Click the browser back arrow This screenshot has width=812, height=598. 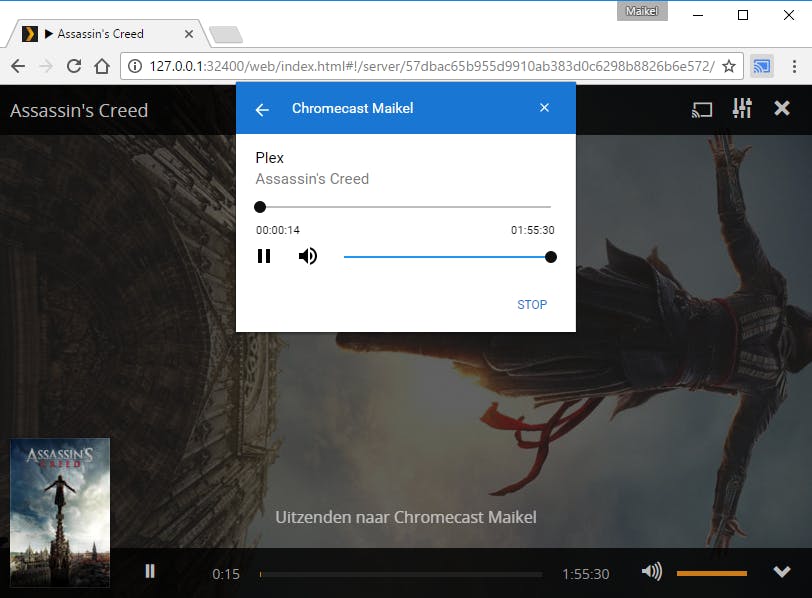(18, 66)
